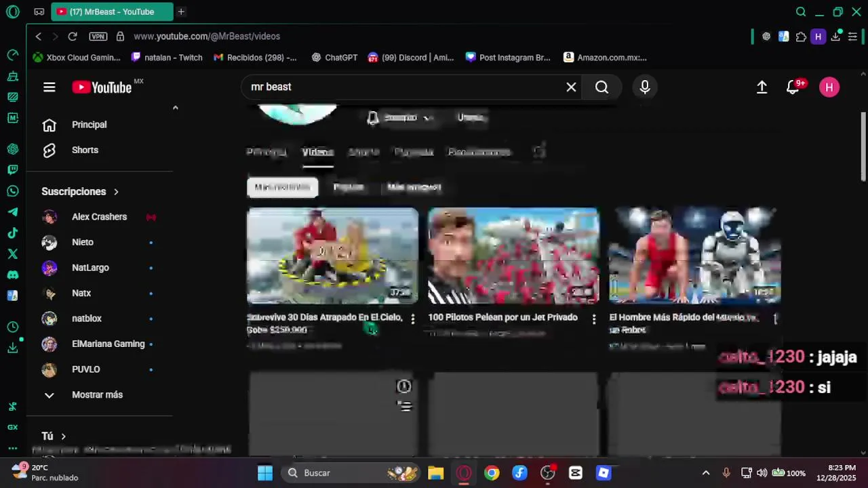Add to Watch Later clock icon
This screenshot has width=868, height=488.
point(403,386)
